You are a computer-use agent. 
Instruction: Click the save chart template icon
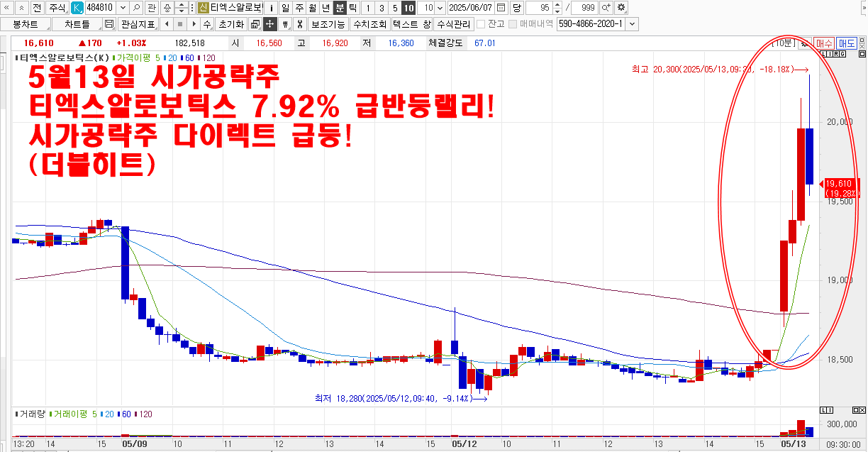108,24
